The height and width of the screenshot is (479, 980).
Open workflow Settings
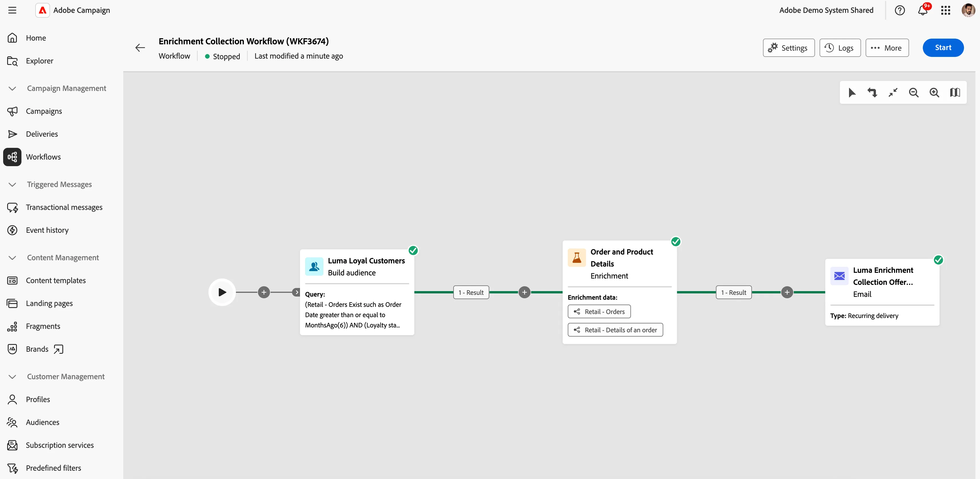tap(789, 48)
